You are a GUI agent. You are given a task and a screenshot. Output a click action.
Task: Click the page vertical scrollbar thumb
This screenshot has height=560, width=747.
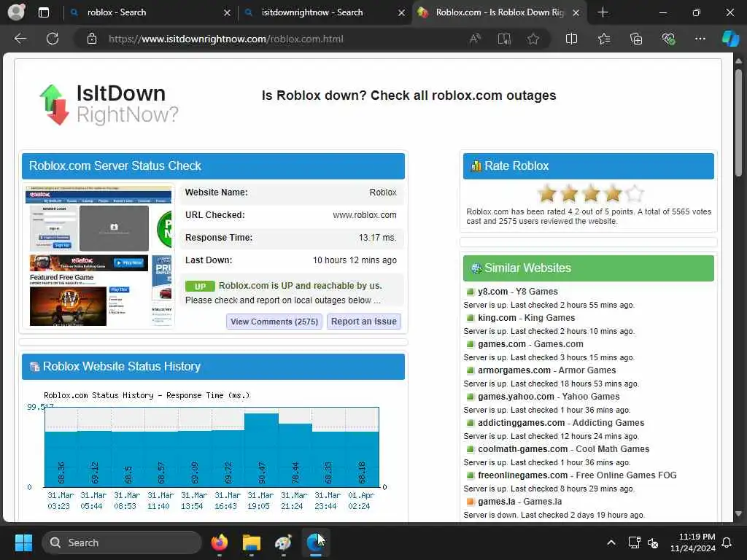(738, 122)
